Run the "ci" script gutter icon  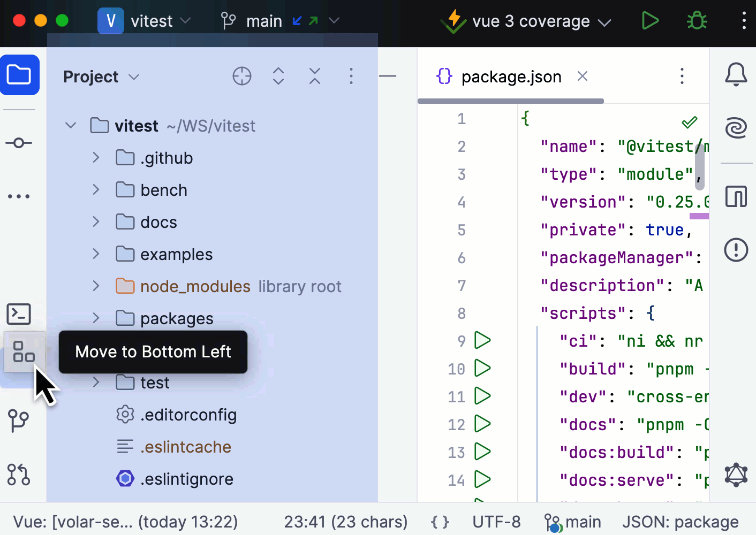tap(482, 340)
